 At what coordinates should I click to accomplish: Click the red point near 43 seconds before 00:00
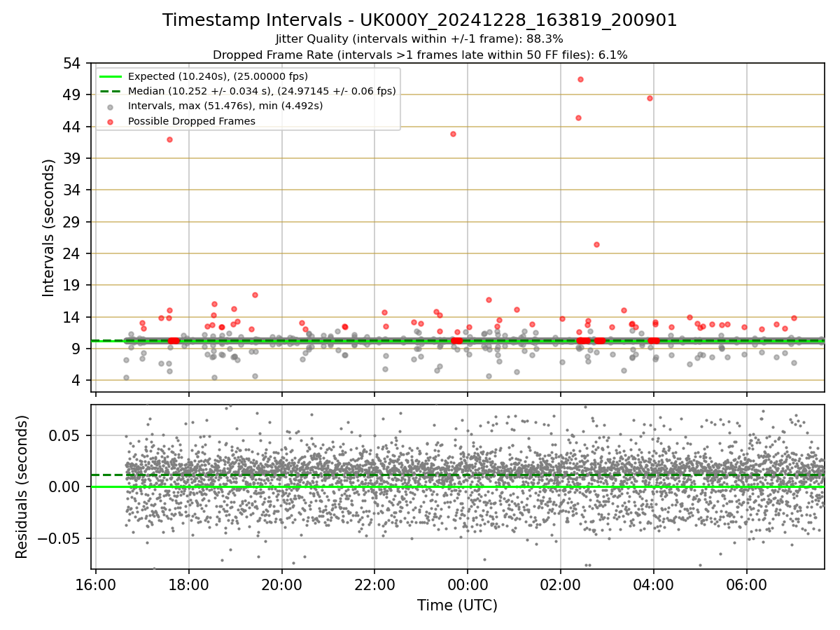(x=453, y=134)
